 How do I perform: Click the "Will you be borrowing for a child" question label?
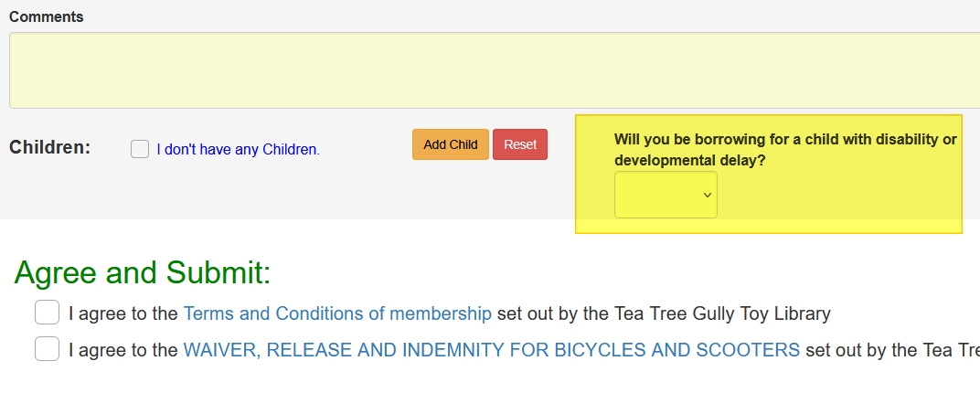pyautogui.click(x=784, y=149)
